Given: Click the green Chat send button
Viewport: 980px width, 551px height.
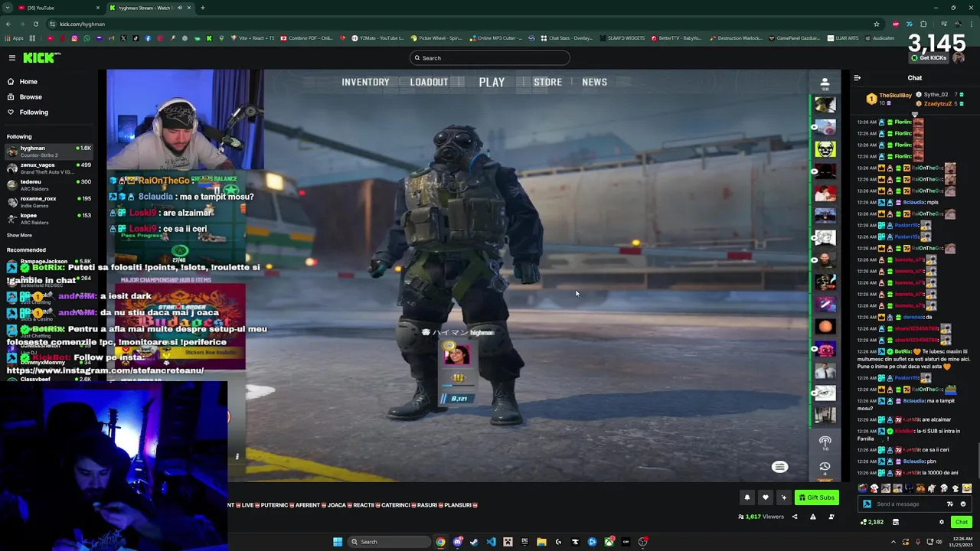Looking at the screenshot, I should (x=962, y=522).
